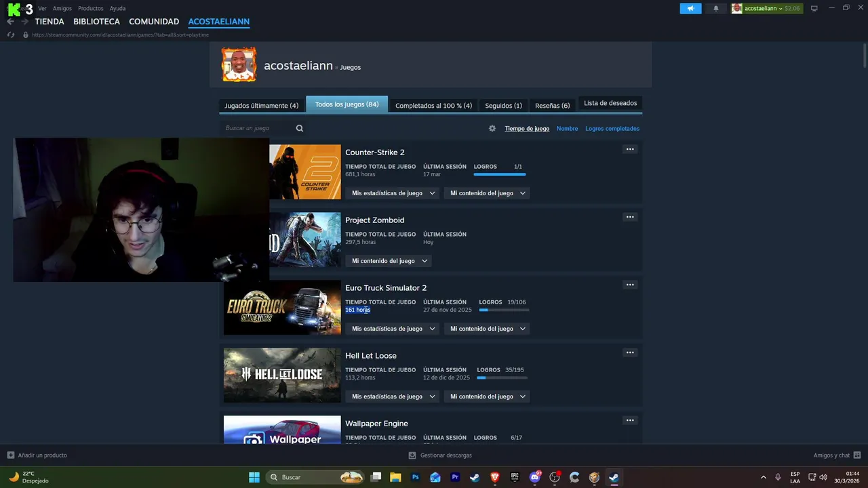Open Discord from the taskbar
Viewport: 868px width, 488px height.
[535, 477]
